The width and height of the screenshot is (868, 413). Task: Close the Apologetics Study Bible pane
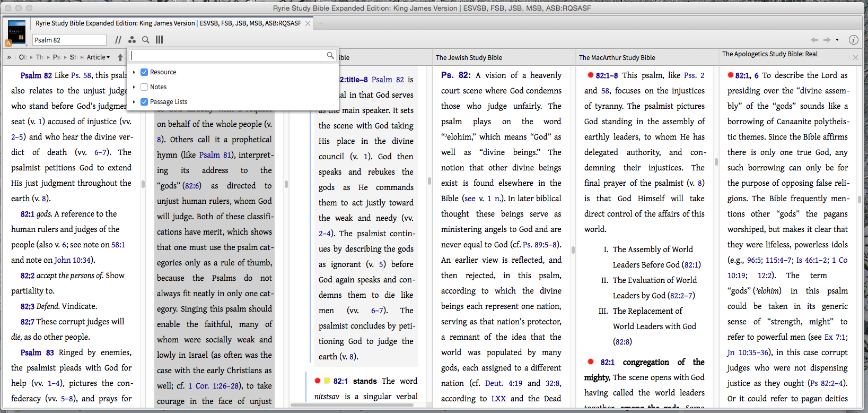tap(855, 57)
